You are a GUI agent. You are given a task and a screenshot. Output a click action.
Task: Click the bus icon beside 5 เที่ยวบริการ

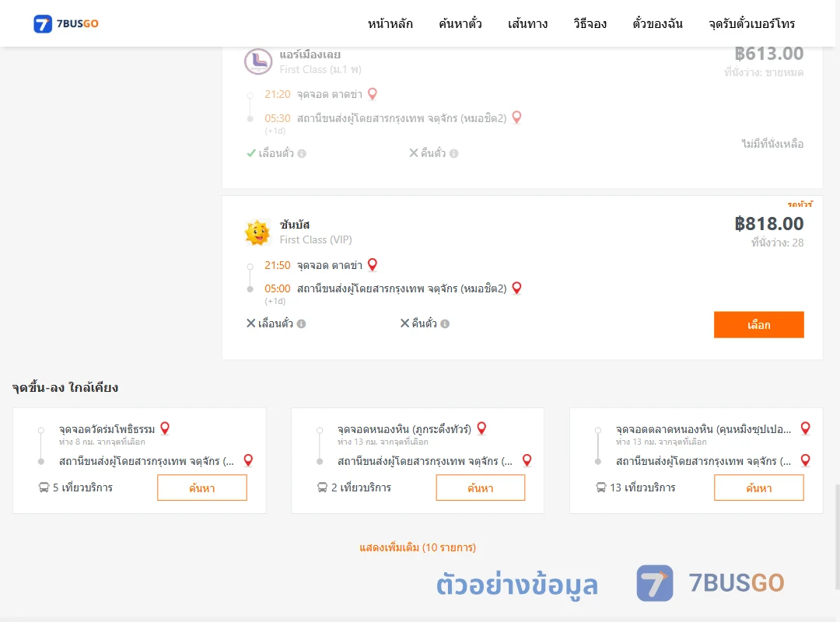click(x=44, y=487)
